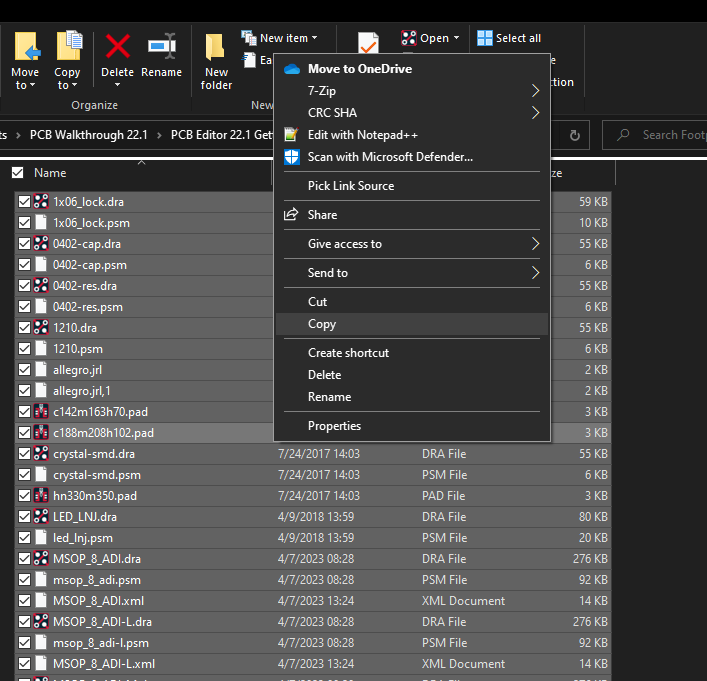
Task: Open the ribbon Open button dropdown arrow
Action: [456, 38]
